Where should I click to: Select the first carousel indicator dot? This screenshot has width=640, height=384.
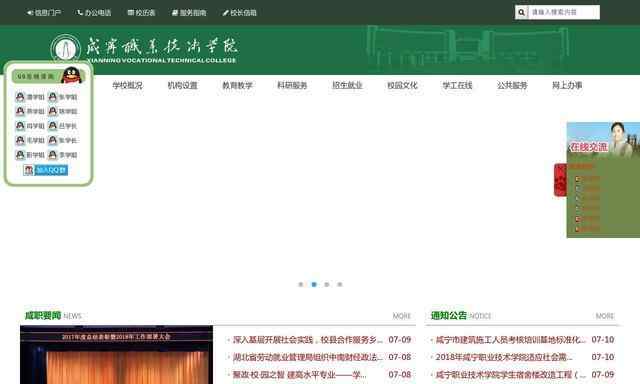pos(301,284)
